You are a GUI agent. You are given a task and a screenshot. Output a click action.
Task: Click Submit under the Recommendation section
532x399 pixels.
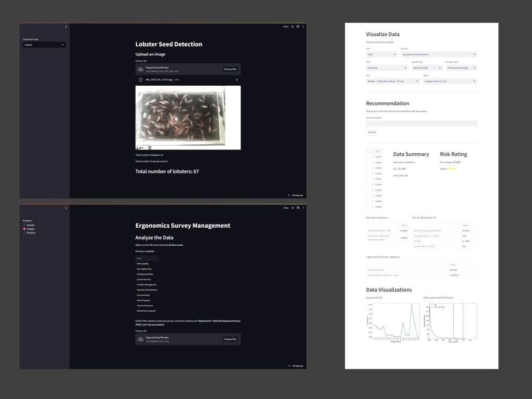(371, 132)
